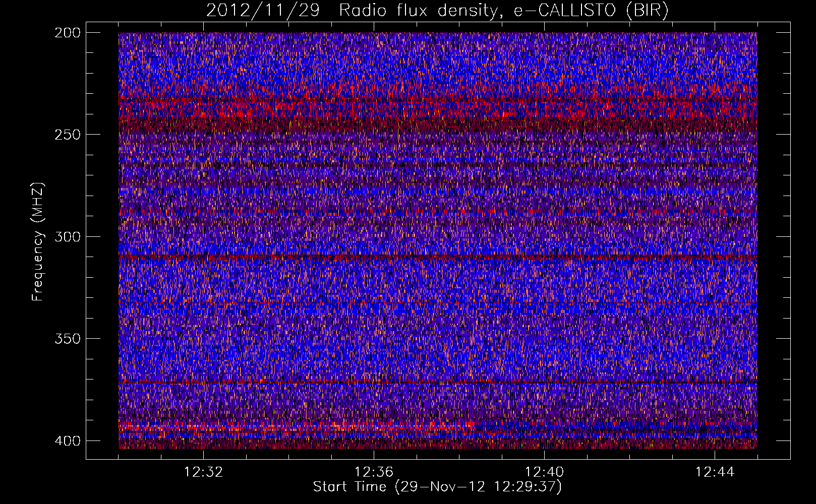816x504 pixels.
Task: Click the 350 frequency tick label
Action: (67, 339)
